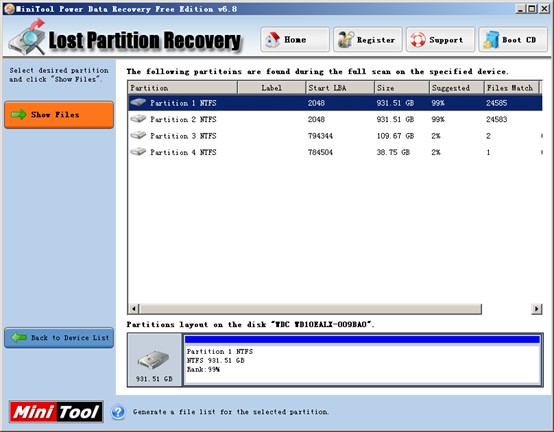Image resolution: width=554 pixels, height=432 pixels.
Task: Click the Lost Partition Recovery logo icon
Action: pos(27,37)
